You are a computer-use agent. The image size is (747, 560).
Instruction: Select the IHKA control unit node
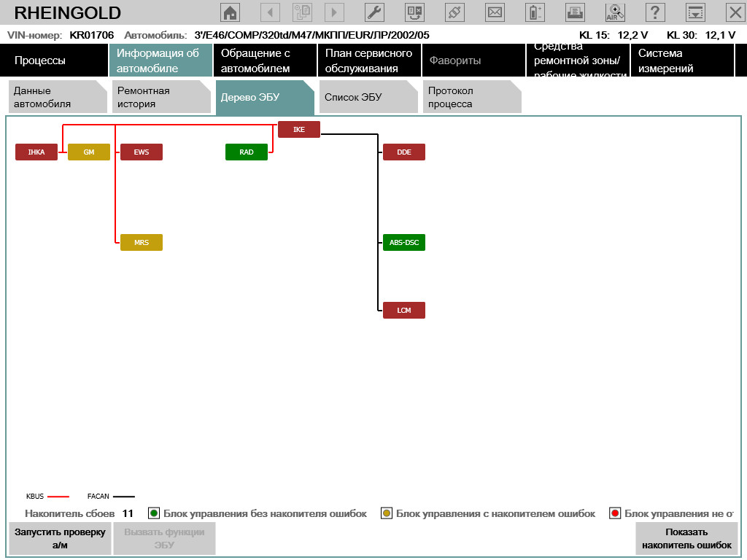pyautogui.click(x=36, y=152)
